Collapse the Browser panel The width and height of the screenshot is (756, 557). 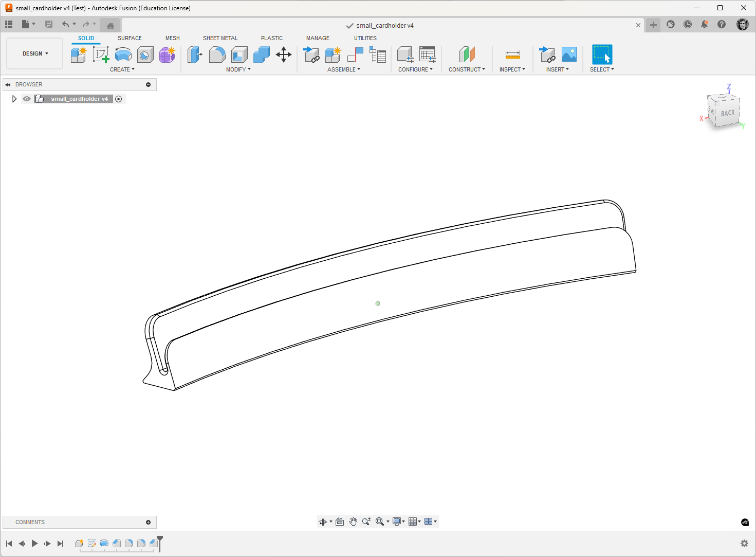(x=8, y=84)
